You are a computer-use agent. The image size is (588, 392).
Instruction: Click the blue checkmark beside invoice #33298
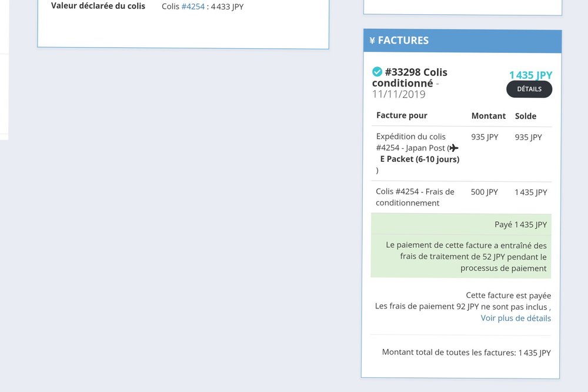377,72
